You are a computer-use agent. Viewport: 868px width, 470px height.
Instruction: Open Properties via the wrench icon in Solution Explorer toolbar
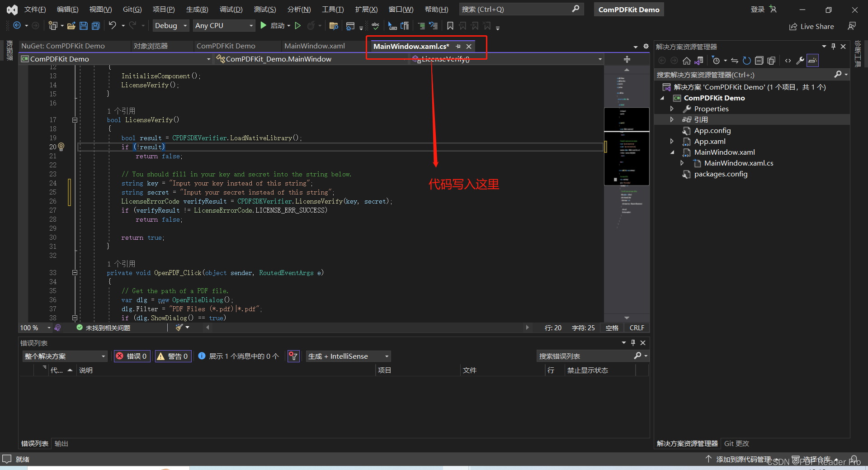[800, 61]
